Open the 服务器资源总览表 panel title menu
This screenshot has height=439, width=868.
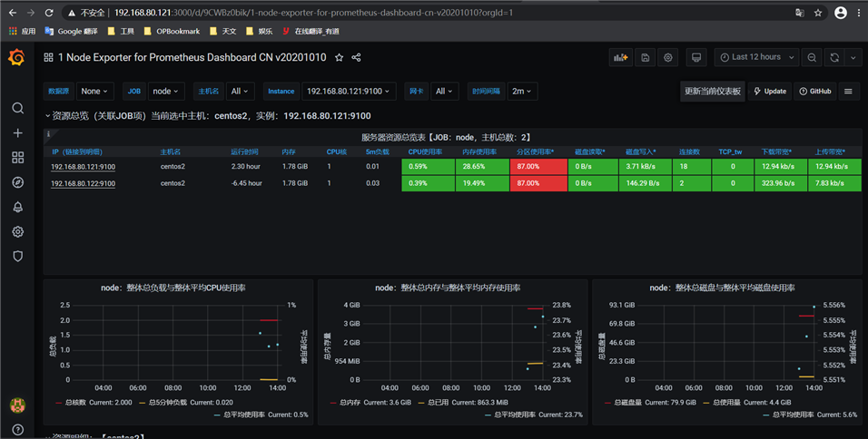point(451,136)
